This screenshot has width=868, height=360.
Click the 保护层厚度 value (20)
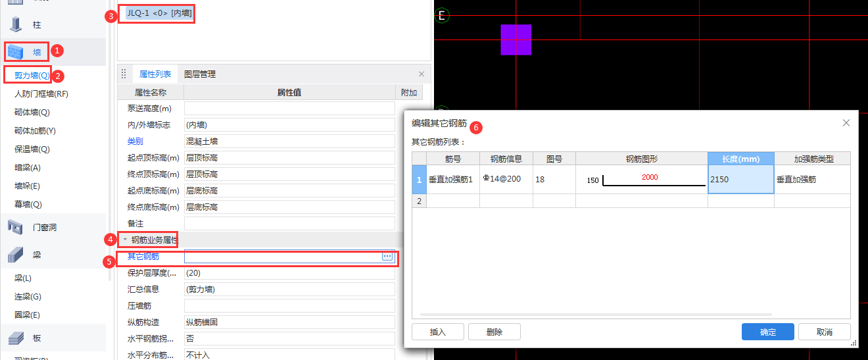(289, 272)
